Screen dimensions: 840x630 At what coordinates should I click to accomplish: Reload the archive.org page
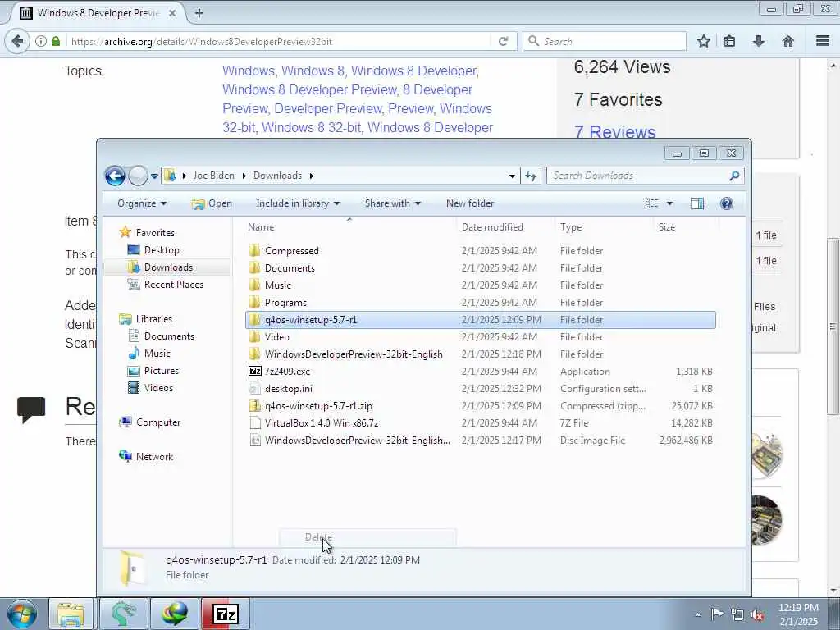[x=503, y=41]
